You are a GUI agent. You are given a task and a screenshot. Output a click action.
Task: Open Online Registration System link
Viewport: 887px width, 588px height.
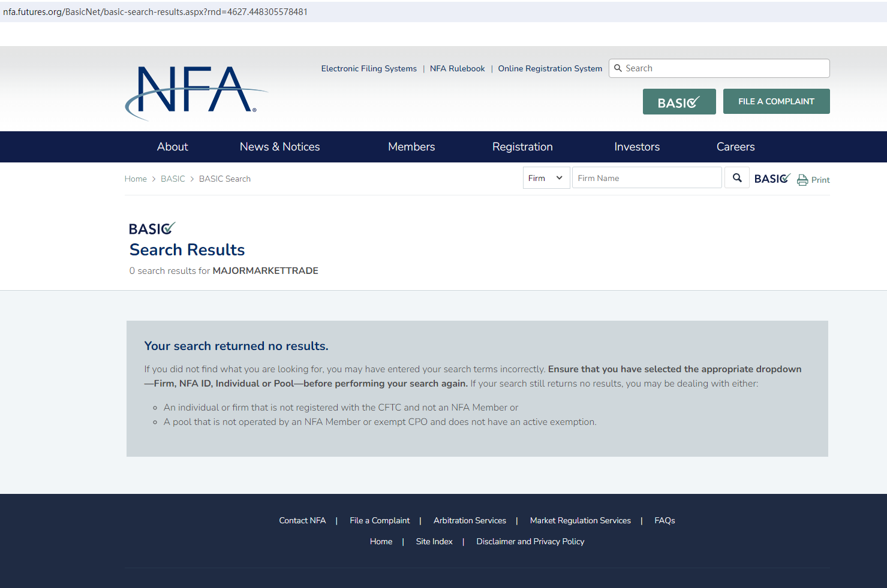(550, 69)
